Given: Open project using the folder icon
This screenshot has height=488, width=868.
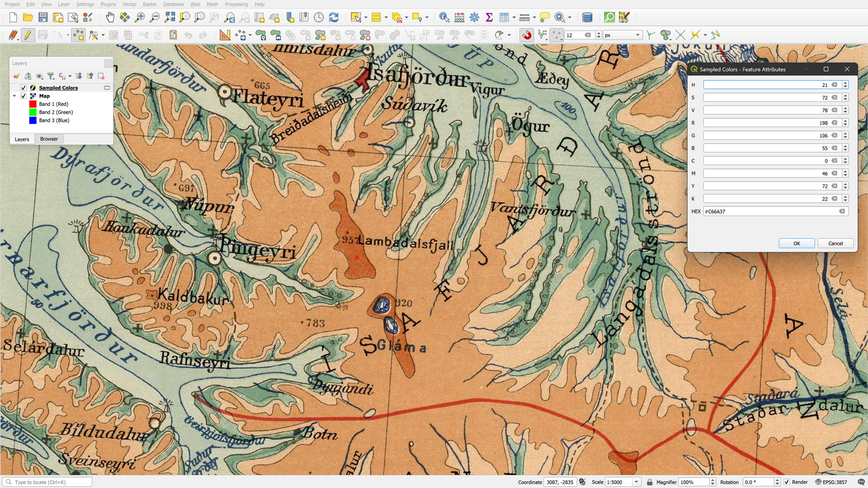Looking at the screenshot, I should (28, 17).
